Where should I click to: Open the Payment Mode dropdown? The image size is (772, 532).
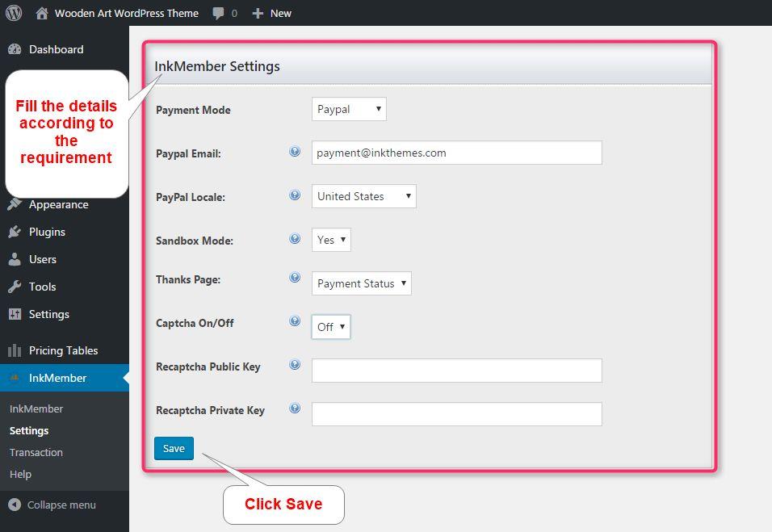tap(349, 109)
